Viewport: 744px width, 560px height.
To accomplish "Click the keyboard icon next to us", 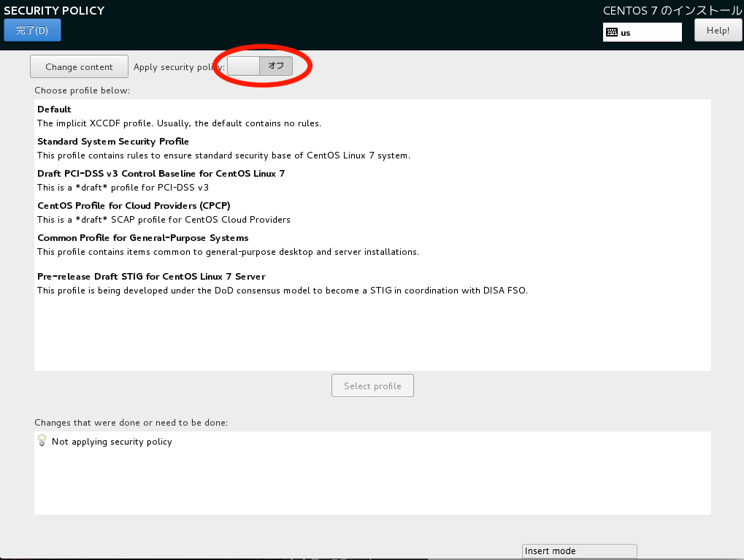I will point(612,32).
